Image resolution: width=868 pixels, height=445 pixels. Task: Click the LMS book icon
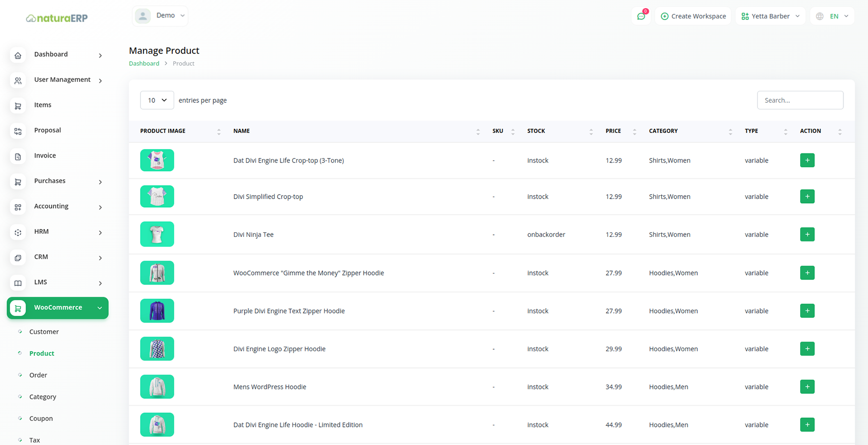[x=18, y=283]
